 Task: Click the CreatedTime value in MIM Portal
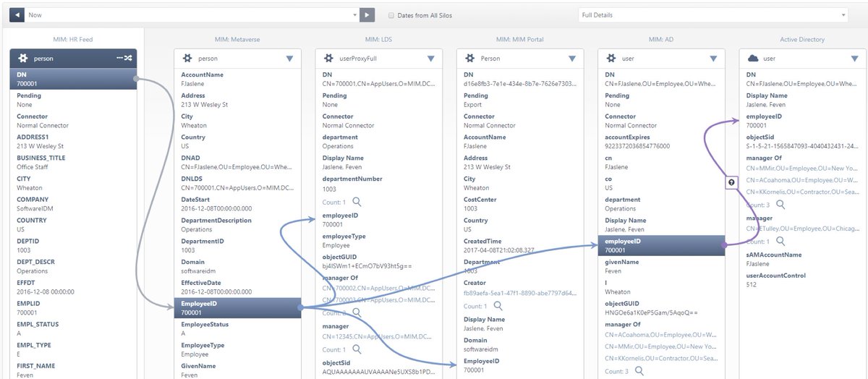point(498,250)
